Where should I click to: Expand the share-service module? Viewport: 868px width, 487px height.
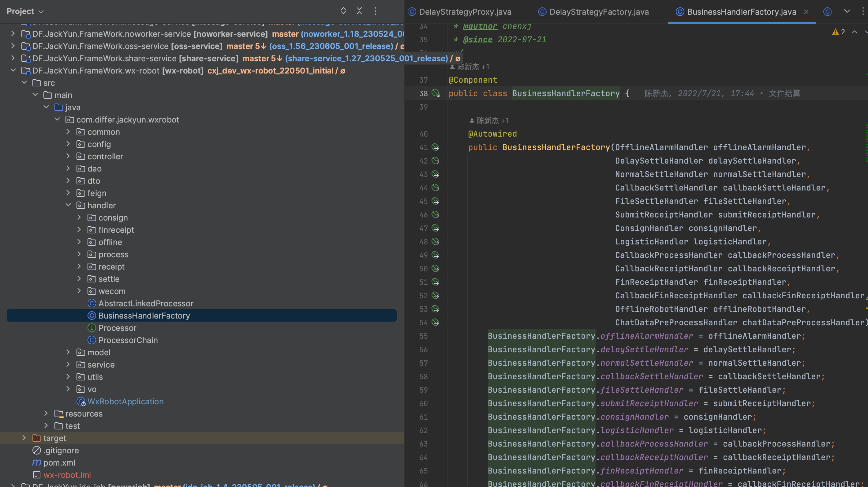pos(13,58)
